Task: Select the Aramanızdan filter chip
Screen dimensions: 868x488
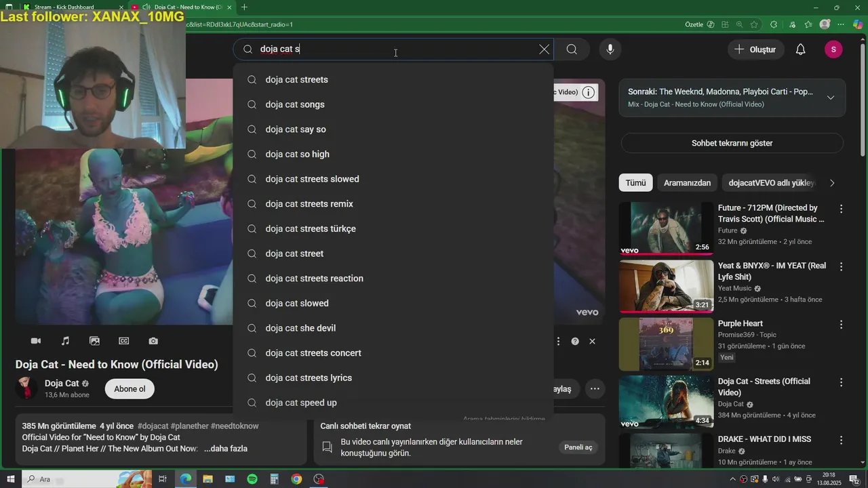Action: (x=688, y=183)
